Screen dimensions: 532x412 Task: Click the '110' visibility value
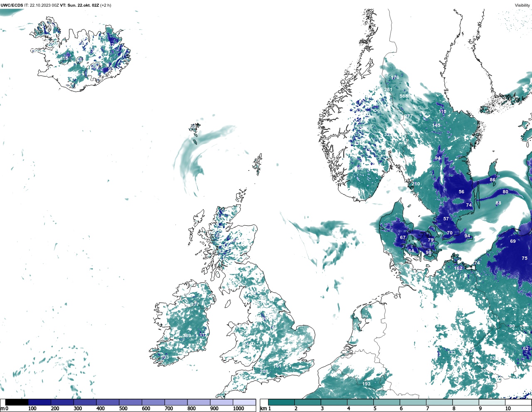[x=442, y=111]
